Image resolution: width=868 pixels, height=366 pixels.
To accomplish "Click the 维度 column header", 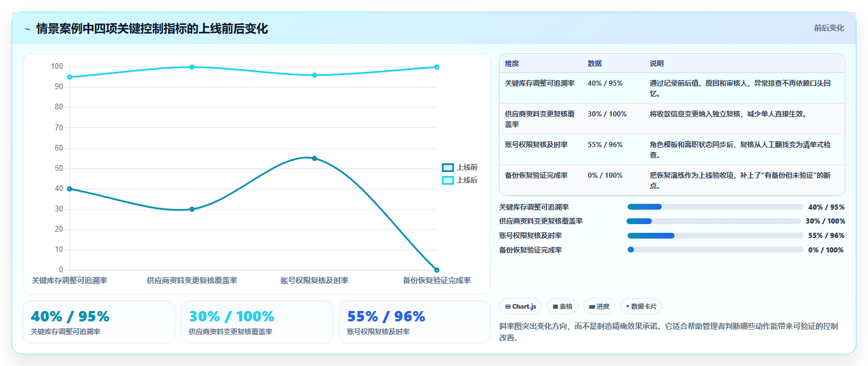I will pyautogui.click(x=512, y=63).
